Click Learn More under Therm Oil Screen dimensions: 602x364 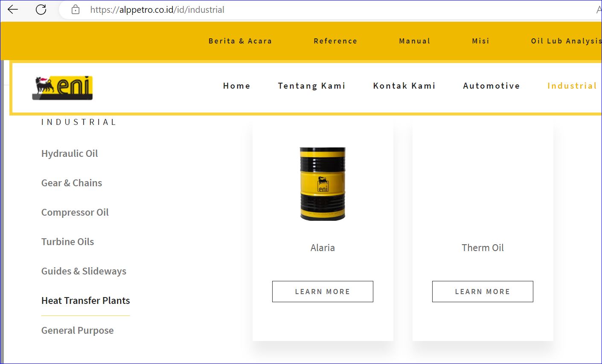483,292
